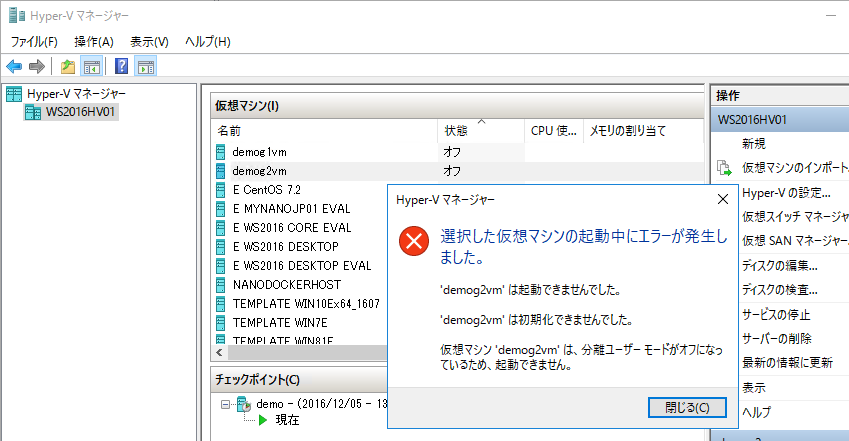Click 仮想マシンのインポート action
This screenshot has height=441, width=849.
[795, 168]
